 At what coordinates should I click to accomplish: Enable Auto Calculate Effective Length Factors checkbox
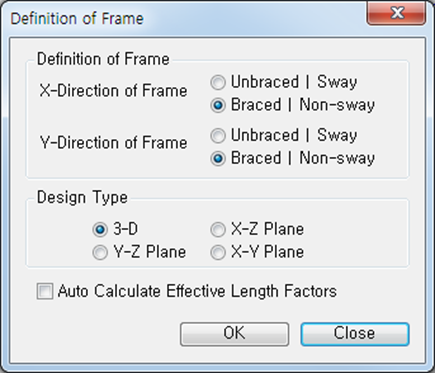pyautogui.click(x=45, y=291)
